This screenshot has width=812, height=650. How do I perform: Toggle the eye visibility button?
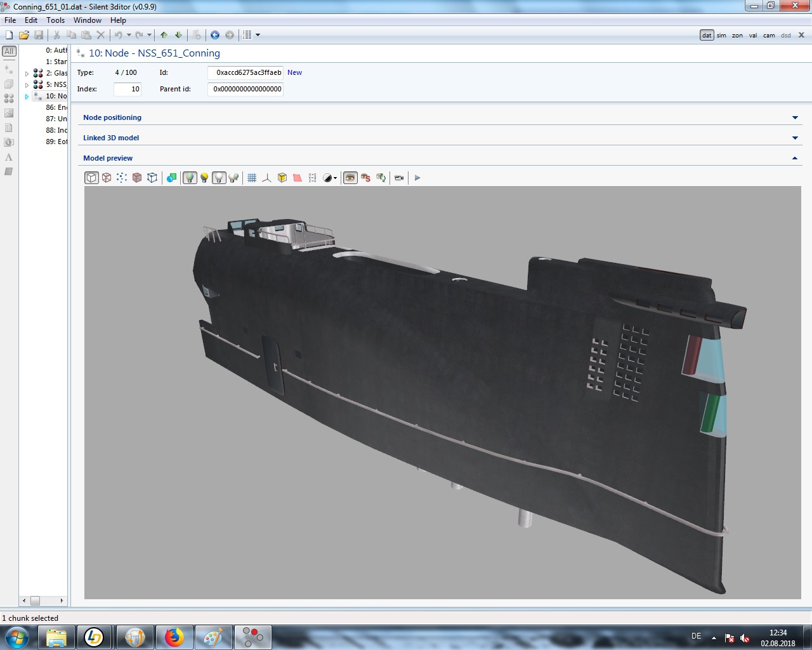[x=350, y=178]
